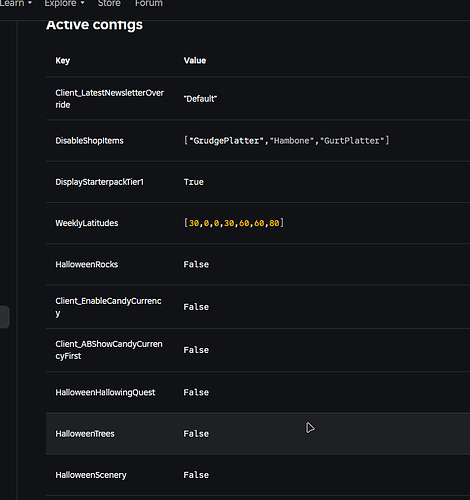Click the Key column header
Viewport: 470px width, 500px height.
[63, 61]
